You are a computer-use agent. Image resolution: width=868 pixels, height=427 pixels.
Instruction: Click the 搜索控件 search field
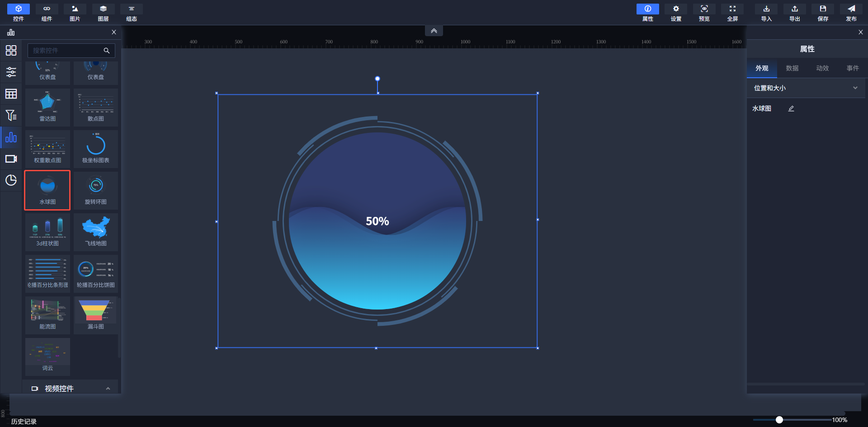(x=66, y=51)
